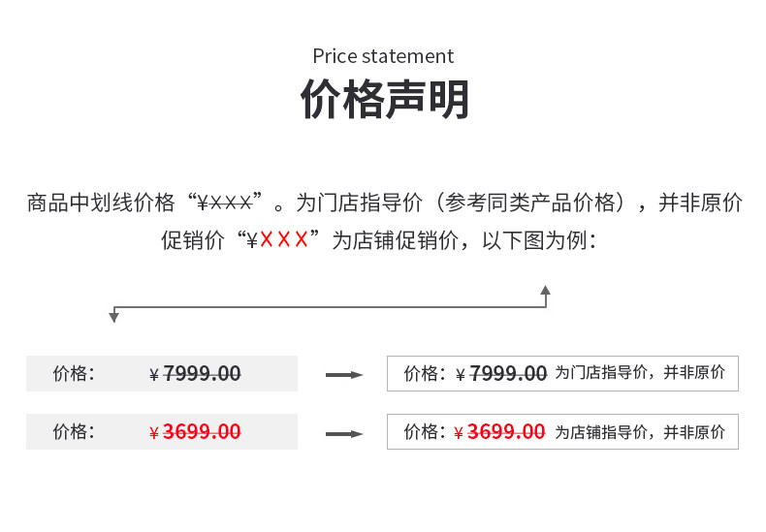Click the right arrow beside the gray 3699.00 row
Image resolution: width=766 pixels, height=532 pixels.
point(343,434)
